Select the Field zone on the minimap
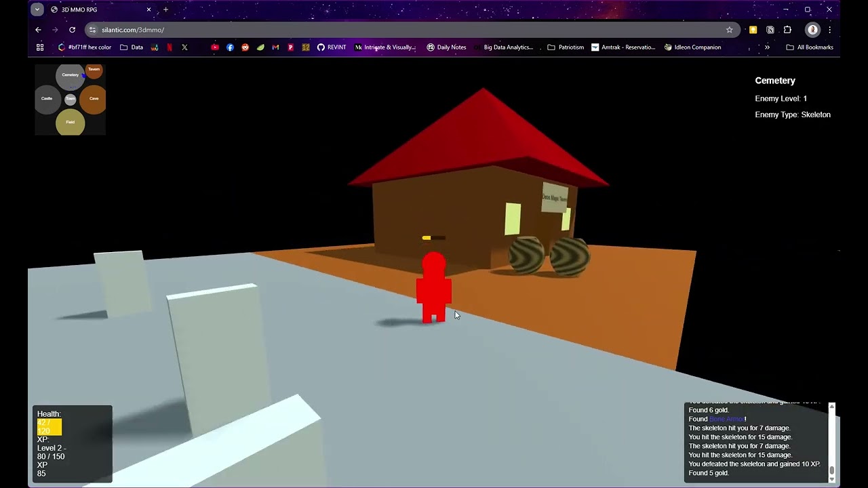The width and height of the screenshot is (868, 488). pos(71,122)
